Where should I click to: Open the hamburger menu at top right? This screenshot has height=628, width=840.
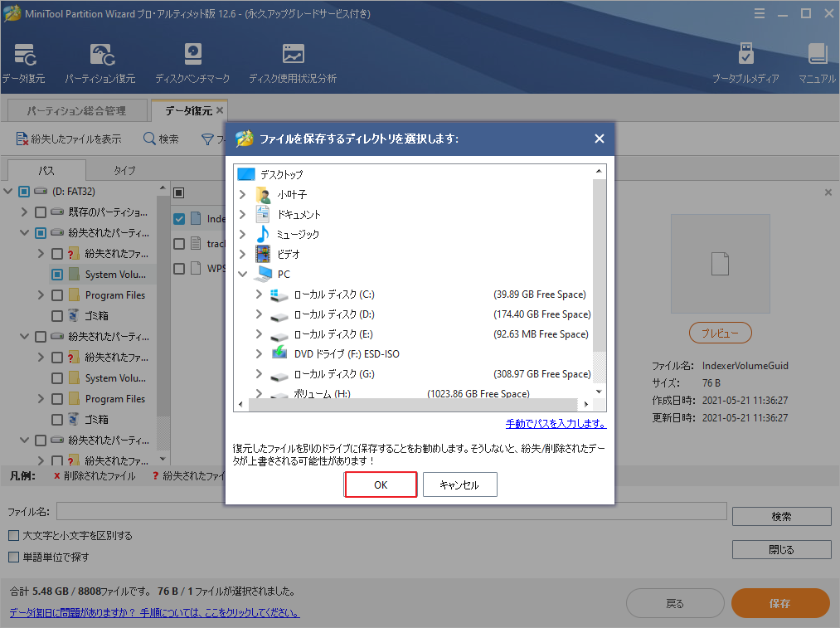pyautogui.click(x=760, y=12)
